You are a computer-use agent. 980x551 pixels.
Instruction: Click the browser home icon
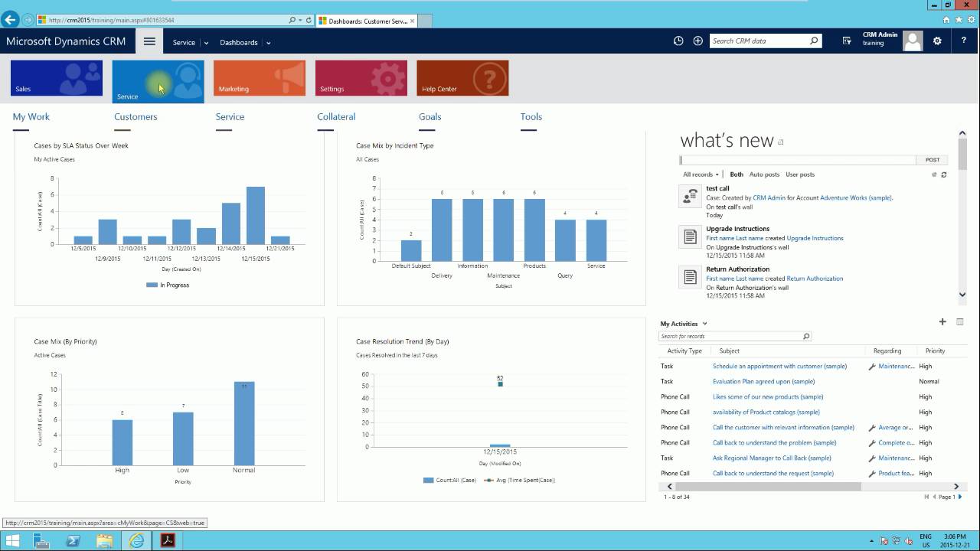947,20
